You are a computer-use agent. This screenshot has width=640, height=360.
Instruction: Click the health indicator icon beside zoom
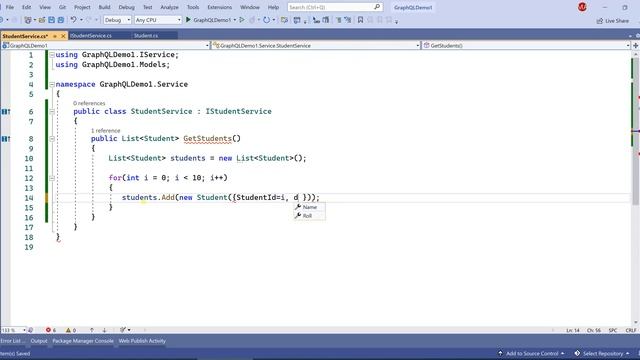31,330
